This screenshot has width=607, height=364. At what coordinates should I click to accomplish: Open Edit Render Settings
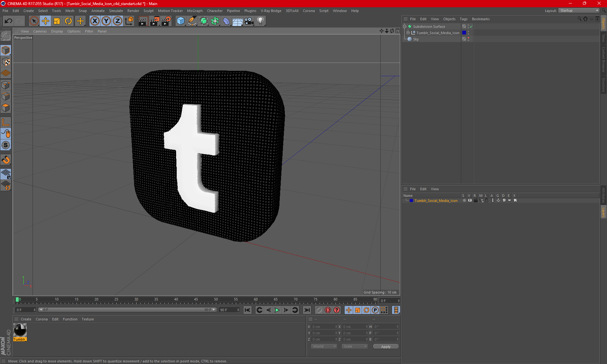(x=166, y=21)
